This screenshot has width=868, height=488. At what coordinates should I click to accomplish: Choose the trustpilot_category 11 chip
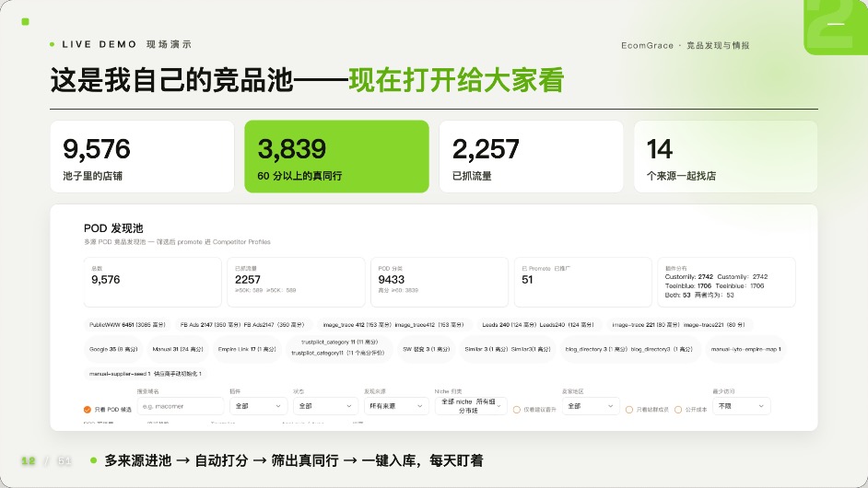click(339, 347)
